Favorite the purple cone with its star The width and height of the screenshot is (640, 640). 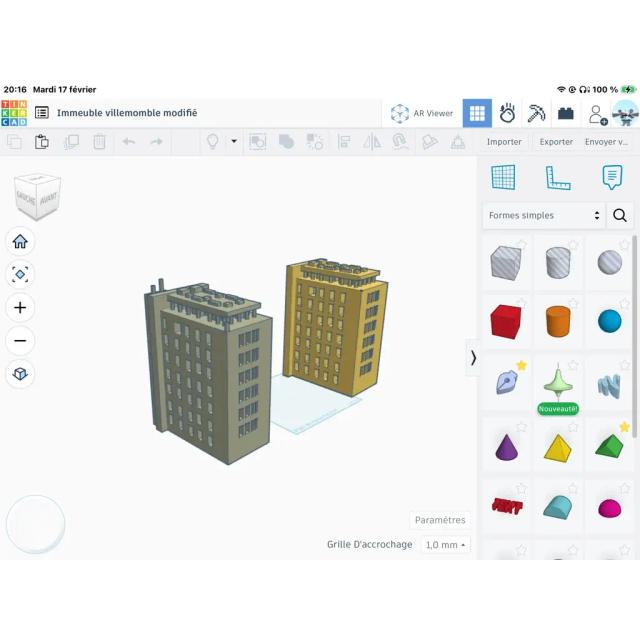(x=521, y=427)
